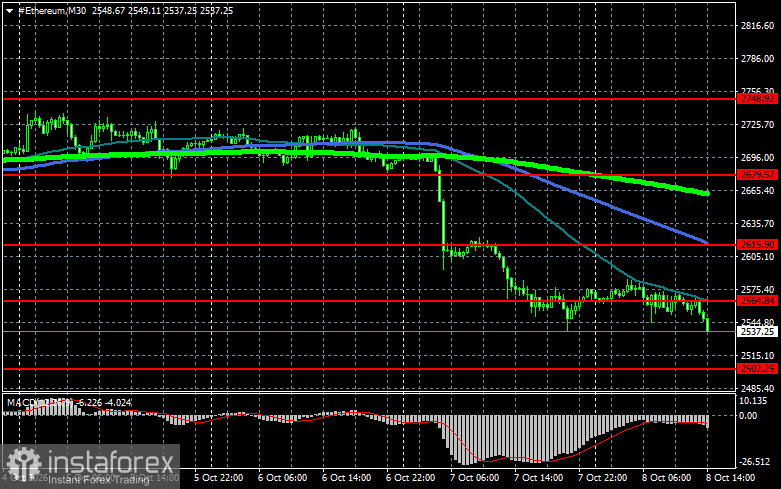Click the 7 Oct 14:00 time label
This screenshot has height=489, width=781.
pyautogui.click(x=538, y=478)
